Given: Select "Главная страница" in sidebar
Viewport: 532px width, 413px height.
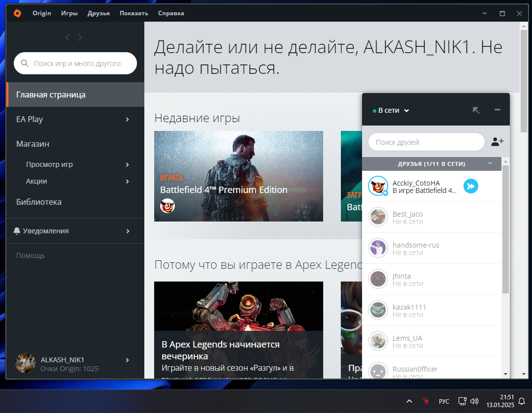Looking at the screenshot, I should [x=75, y=95].
